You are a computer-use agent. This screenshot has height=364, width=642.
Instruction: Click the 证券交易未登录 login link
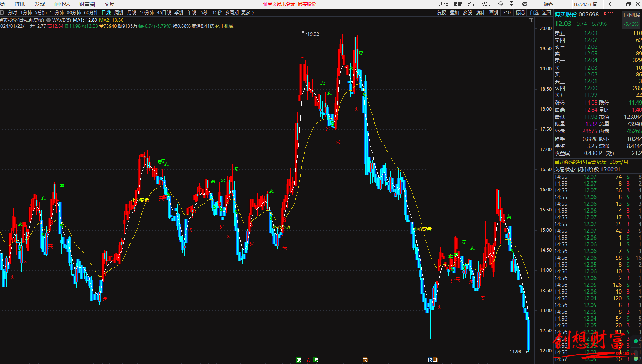pos(279,4)
